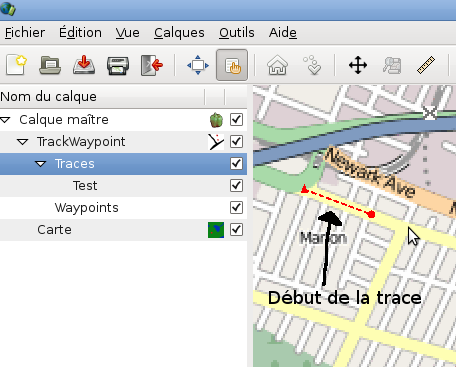Collapse the TrackWaypoint layer node
456x367 pixels.
pos(22,142)
